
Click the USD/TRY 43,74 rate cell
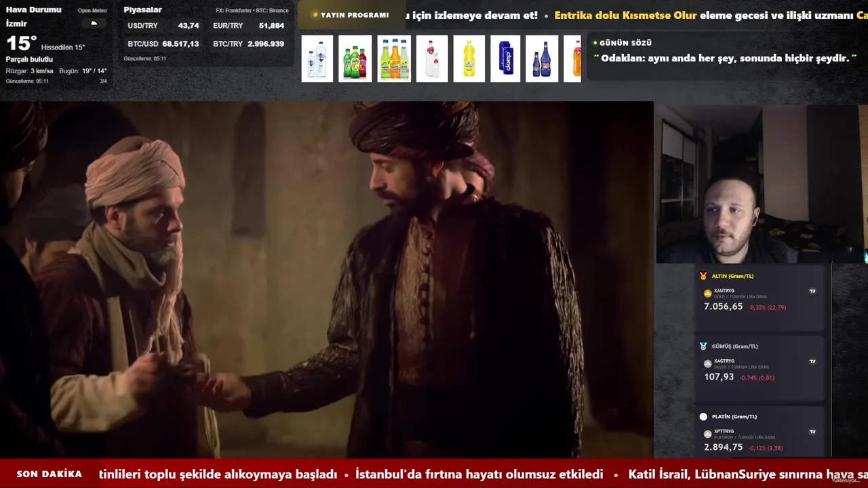coord(163,26)
